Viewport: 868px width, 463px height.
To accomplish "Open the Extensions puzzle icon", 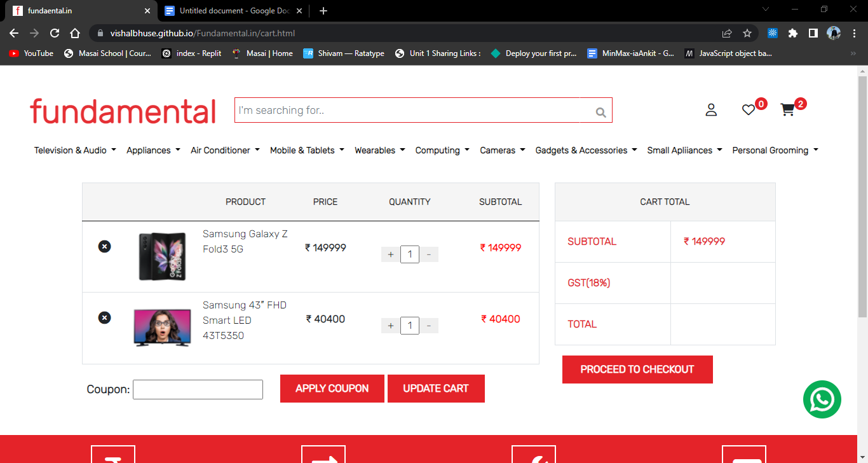I will [x=793, y=33].
